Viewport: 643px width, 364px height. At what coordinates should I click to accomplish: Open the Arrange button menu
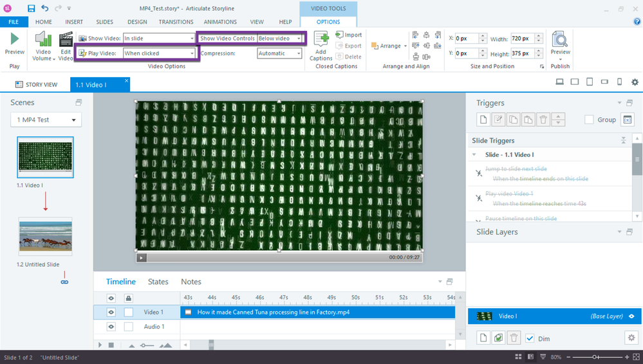pyautogui.click(x=390, y=46)
